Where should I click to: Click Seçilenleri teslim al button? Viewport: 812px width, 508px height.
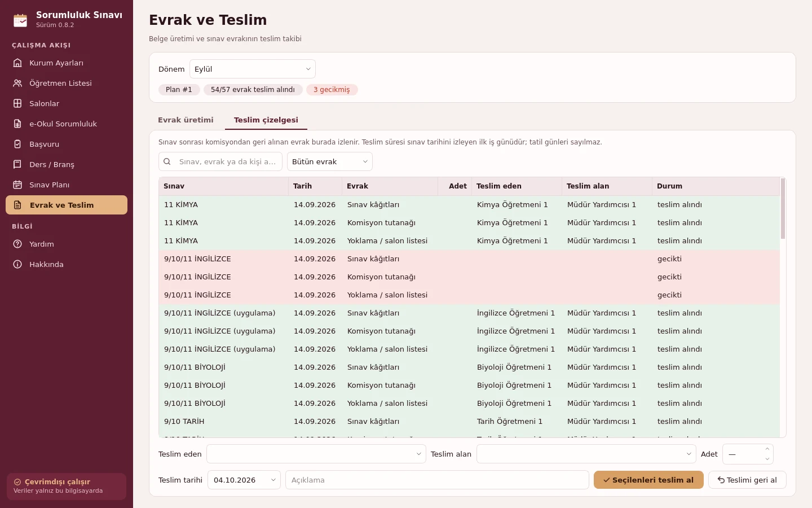(x=648, y=480)
